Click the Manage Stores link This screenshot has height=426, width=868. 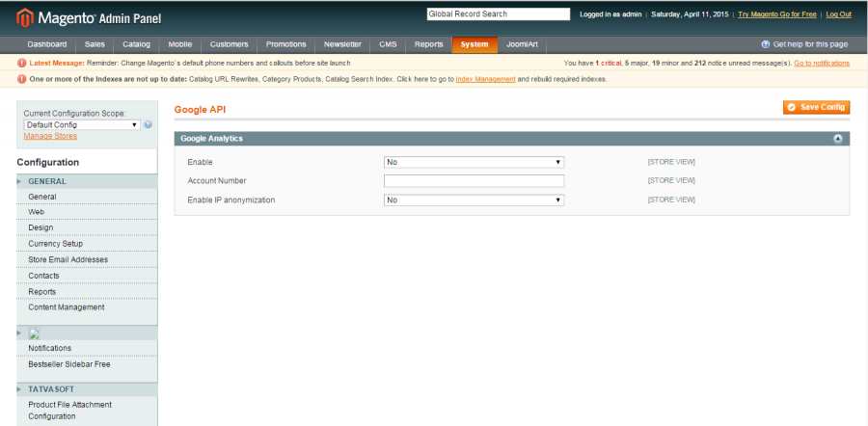50,136
